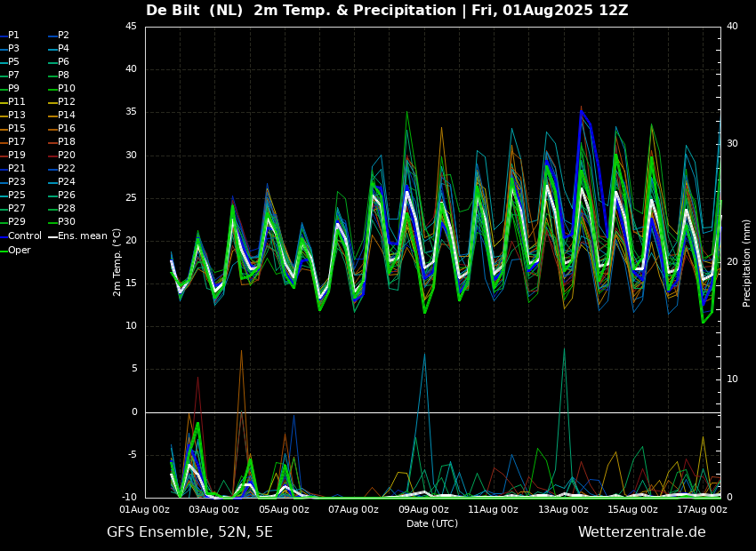The width and height of the screenshot is (756, 551).
Task: Select the P15 legend label
Action: click(13, 128)
